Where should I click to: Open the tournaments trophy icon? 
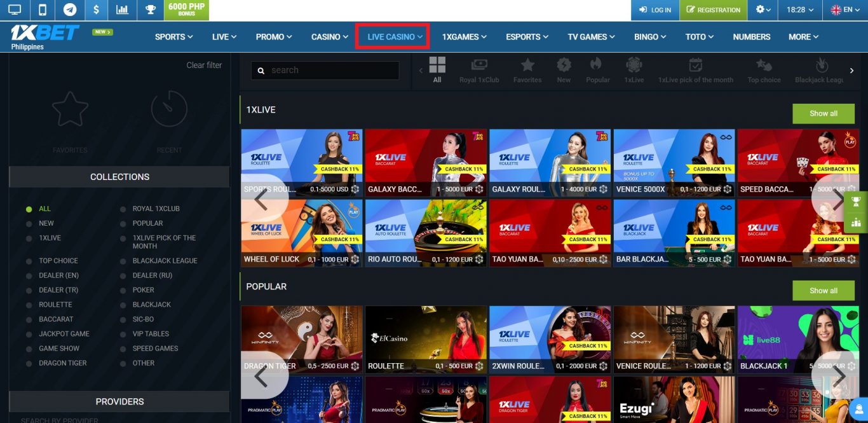click(150, 10)
